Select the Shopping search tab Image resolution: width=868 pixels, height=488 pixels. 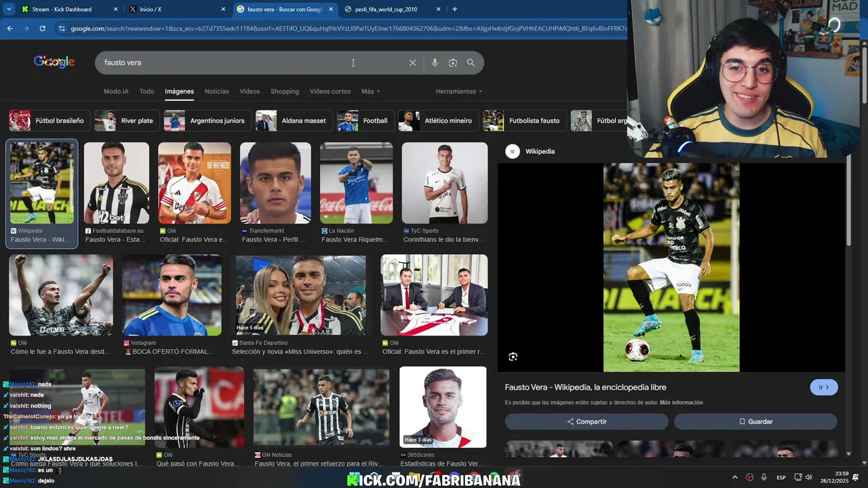[x=285, y=91]
